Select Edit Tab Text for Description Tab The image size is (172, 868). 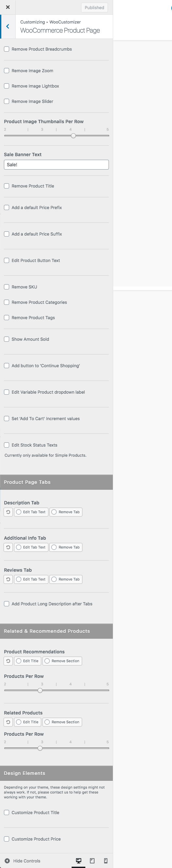31,512
